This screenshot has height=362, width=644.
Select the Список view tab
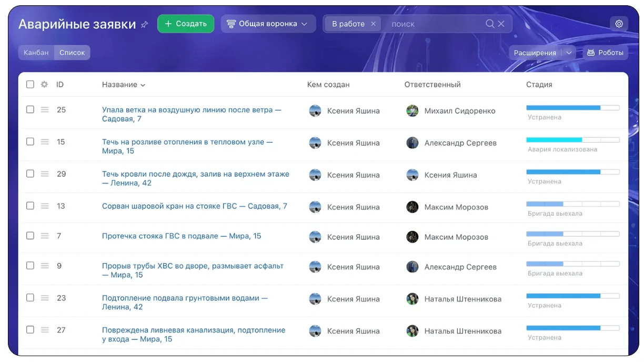(x=72, y=53)
